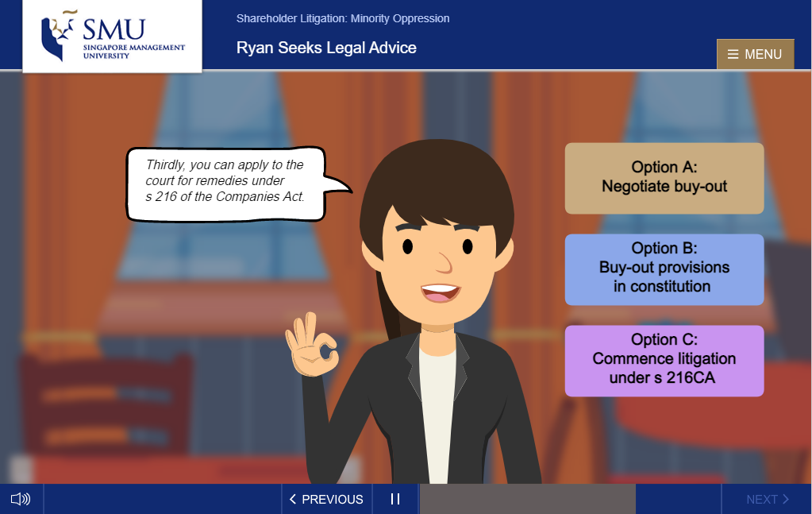The image size is (812, 514).
Task: Advance with the NEXT button
Action: [x=767, y=499]
